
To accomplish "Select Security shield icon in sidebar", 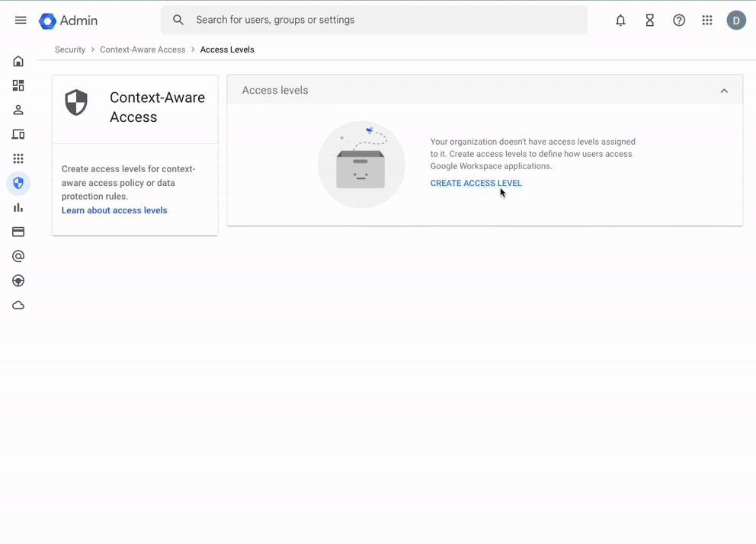I will [18, 183].
